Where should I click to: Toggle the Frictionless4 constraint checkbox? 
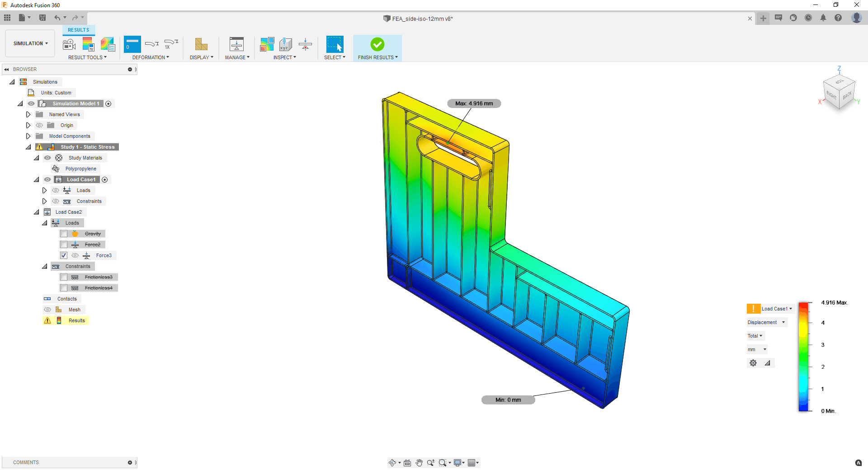(64, 288)
